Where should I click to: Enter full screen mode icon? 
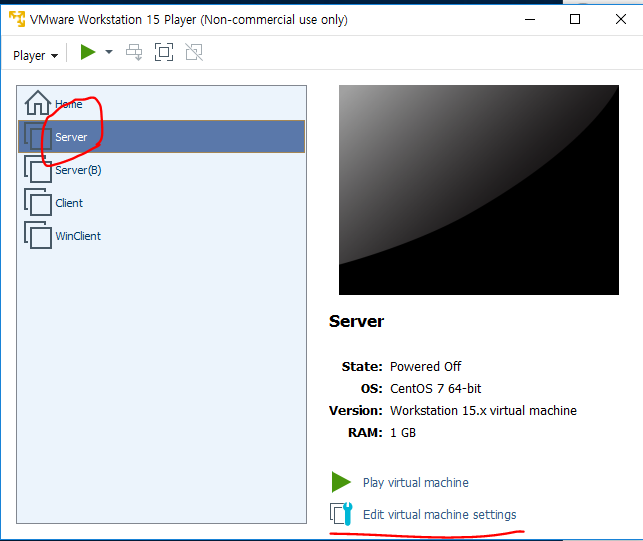coord(164,52)
